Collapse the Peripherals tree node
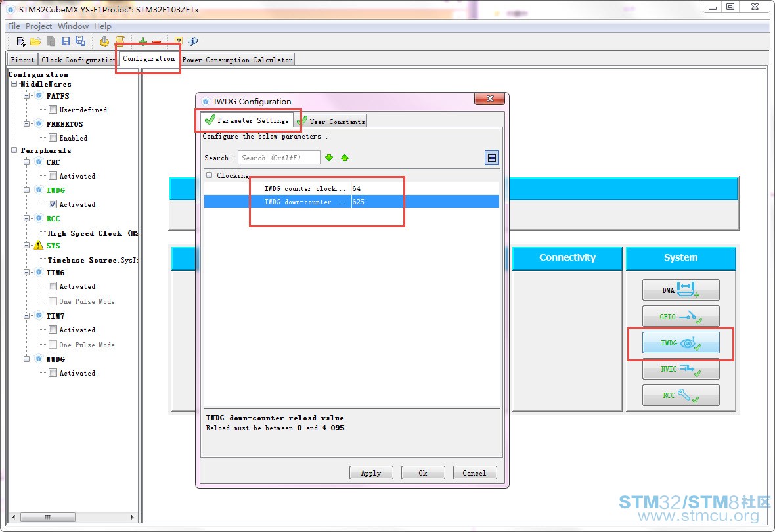 click(14, 150)
